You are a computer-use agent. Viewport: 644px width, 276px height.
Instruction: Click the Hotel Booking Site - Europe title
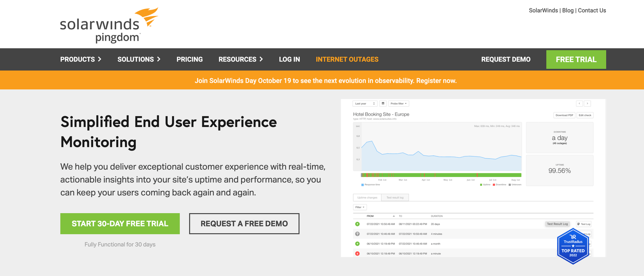(x=381, y=114)
